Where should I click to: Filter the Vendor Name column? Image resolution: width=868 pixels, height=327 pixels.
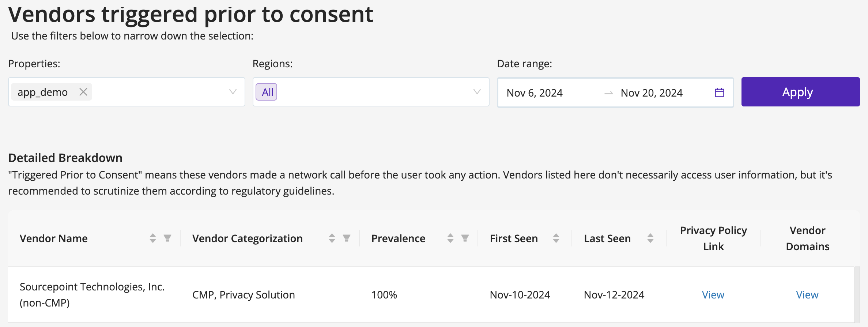[167, 238]
